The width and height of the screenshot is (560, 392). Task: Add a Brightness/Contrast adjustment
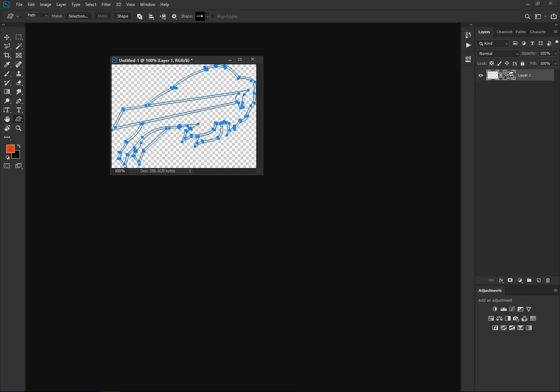pos(495,309)
